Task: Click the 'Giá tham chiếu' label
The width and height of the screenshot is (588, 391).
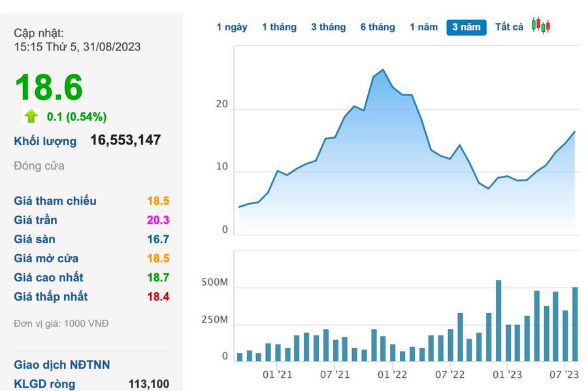Action: click(x=55, y=201)
